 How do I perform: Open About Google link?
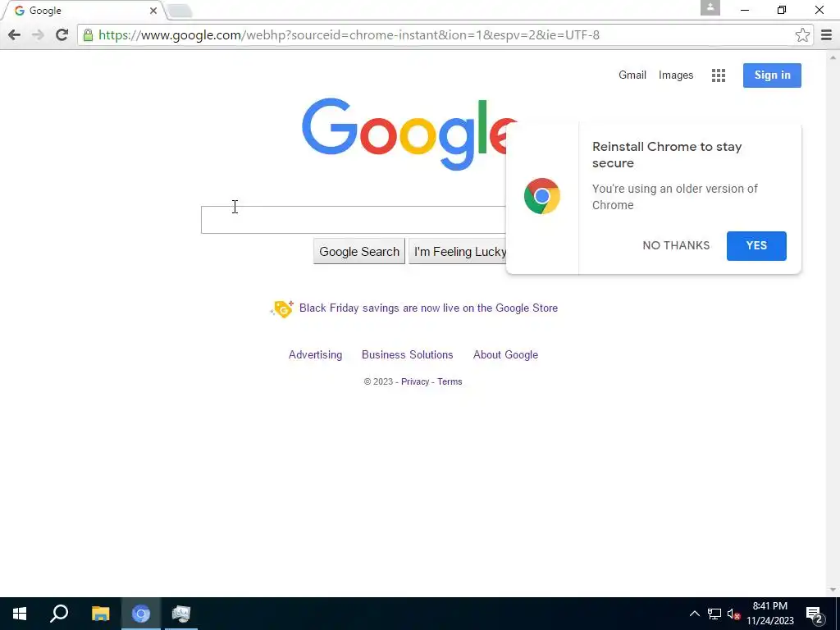tap(505, 354)
